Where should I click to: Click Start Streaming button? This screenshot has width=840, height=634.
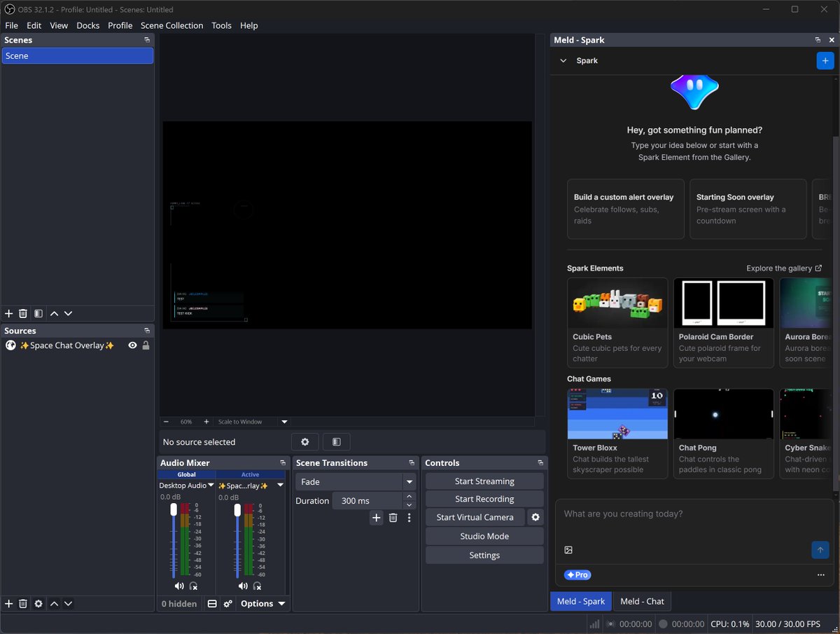click(x=484, y=481)
